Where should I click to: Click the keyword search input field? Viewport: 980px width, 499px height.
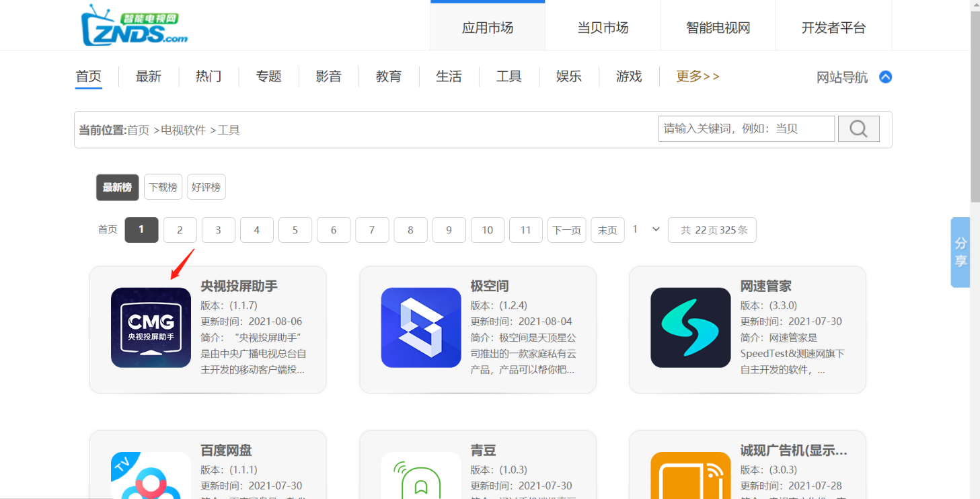(x=747, y=128)
